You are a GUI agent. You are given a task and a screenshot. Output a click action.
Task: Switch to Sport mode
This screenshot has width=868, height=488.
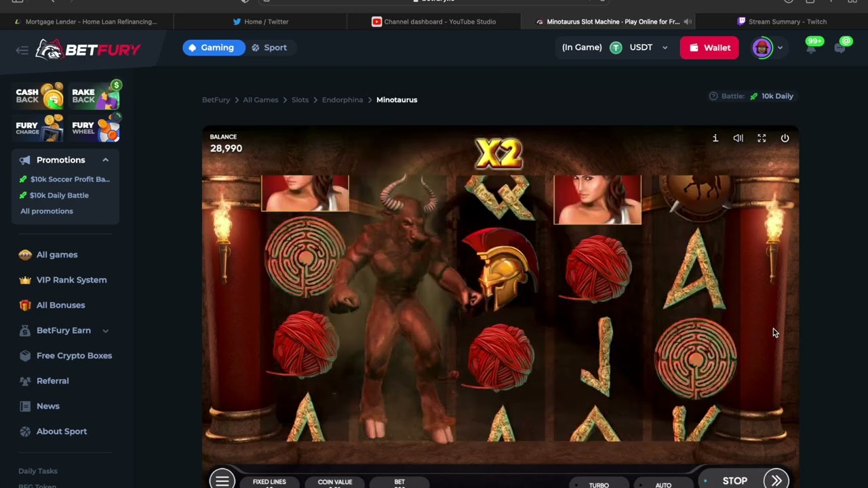coord(269,47)
